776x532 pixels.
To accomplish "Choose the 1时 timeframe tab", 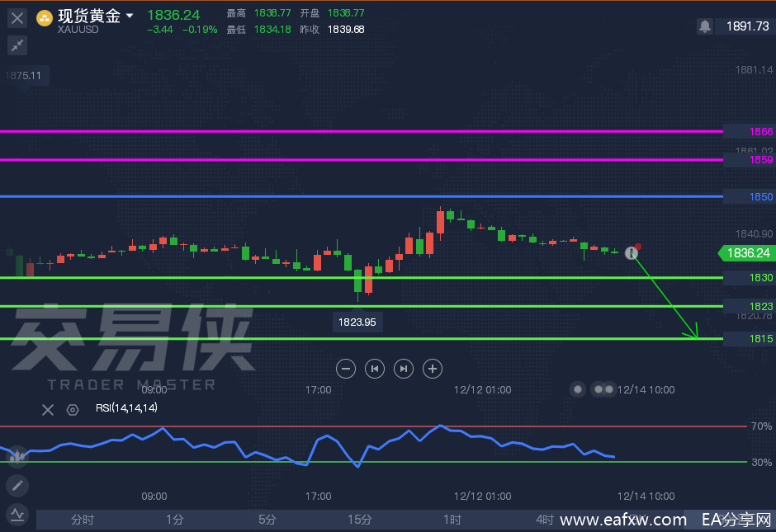I will [452, 520].
